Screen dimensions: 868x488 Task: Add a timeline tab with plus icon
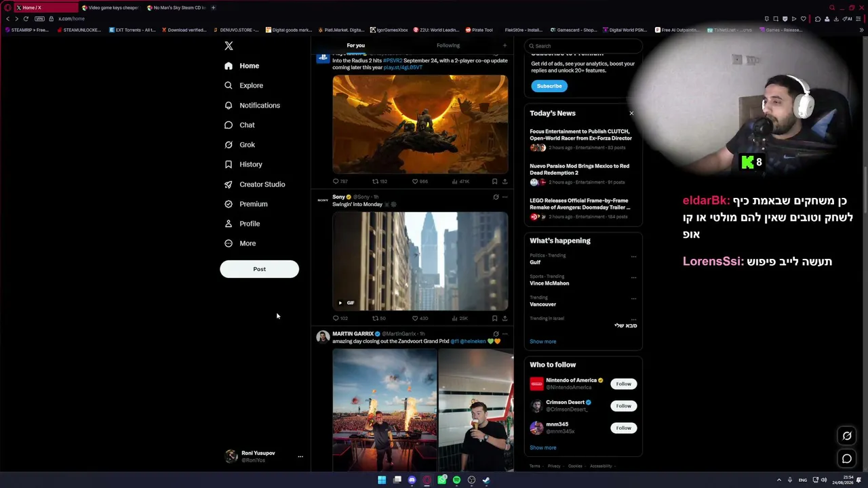tap(505, 45)
